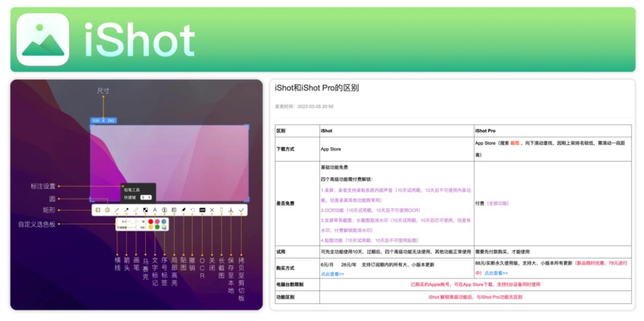
Task: Start a long scrolling screenshot
Action: (221, 210)
